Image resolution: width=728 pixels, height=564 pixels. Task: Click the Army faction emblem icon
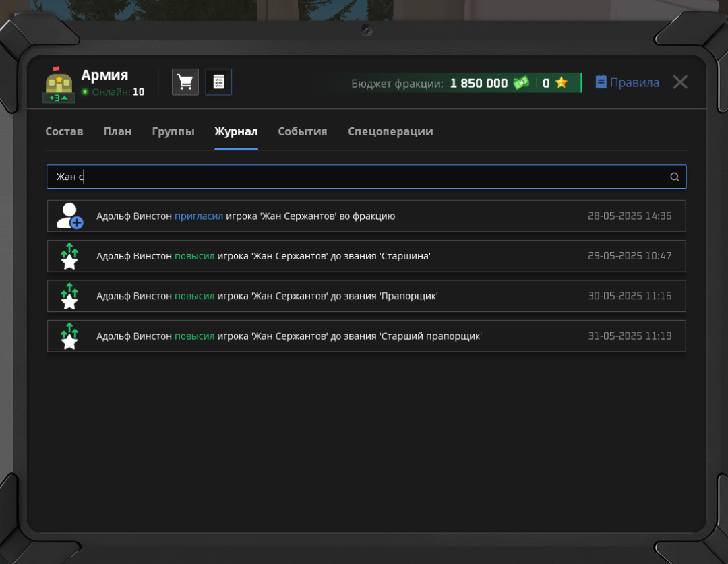tap(59, 84)
